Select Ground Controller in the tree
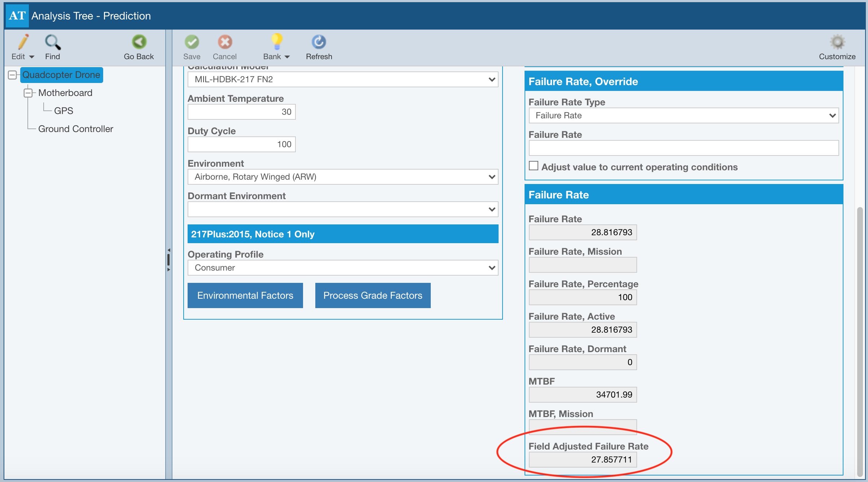 point(75,129)
